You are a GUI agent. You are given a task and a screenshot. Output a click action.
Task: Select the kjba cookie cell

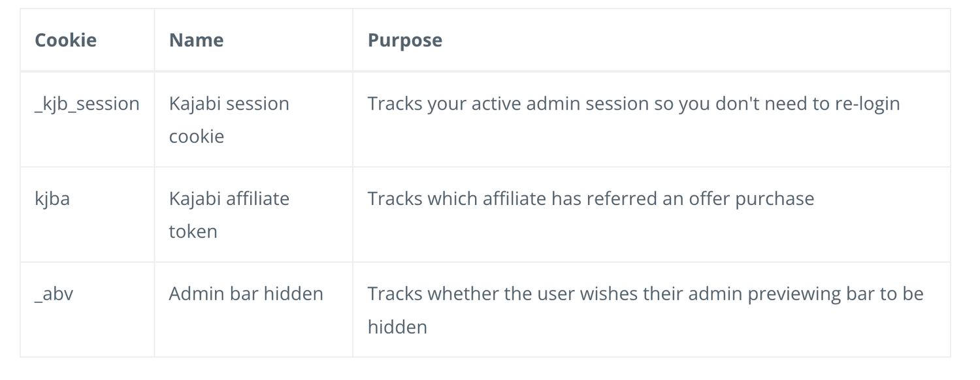click(x=52, y=198)
